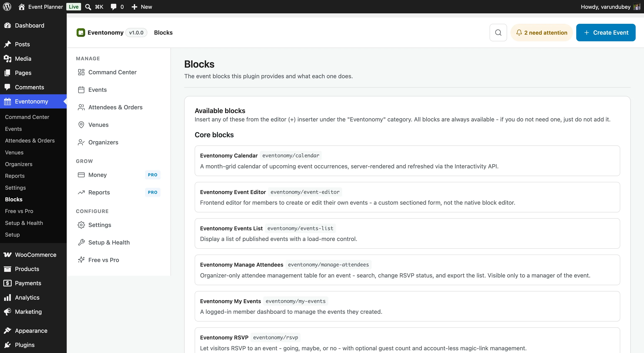This screenshot has width=644, height=353.
Task: Click the bell icon in attention badge
Action: pyautogui.click(x=519, y=33)
